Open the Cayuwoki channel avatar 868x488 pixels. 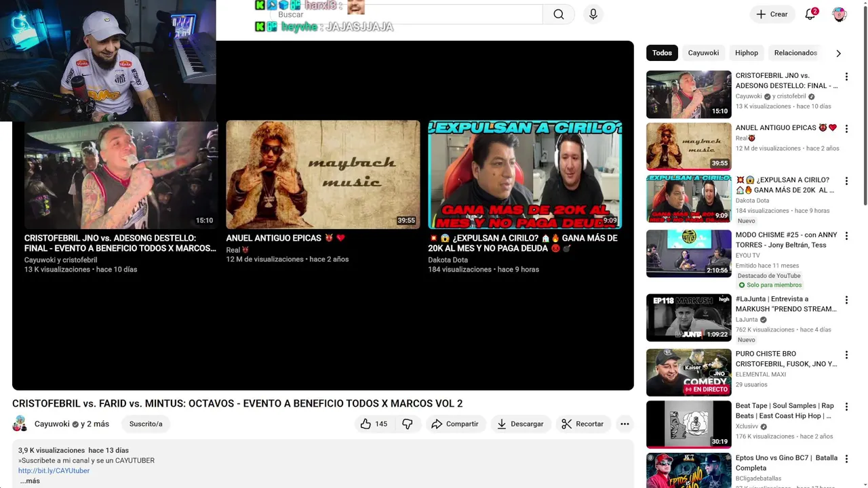[20, 424]
